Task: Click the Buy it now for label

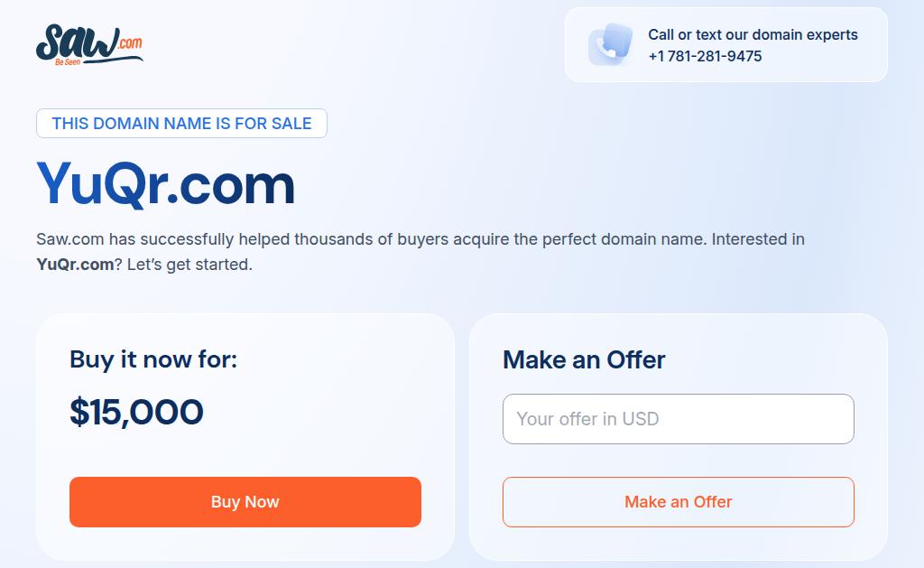Action: (153, 359)
